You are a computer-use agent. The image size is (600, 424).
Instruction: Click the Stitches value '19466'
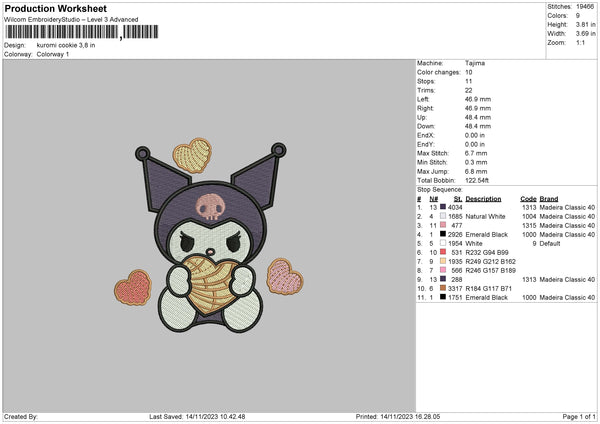(585, 7)
